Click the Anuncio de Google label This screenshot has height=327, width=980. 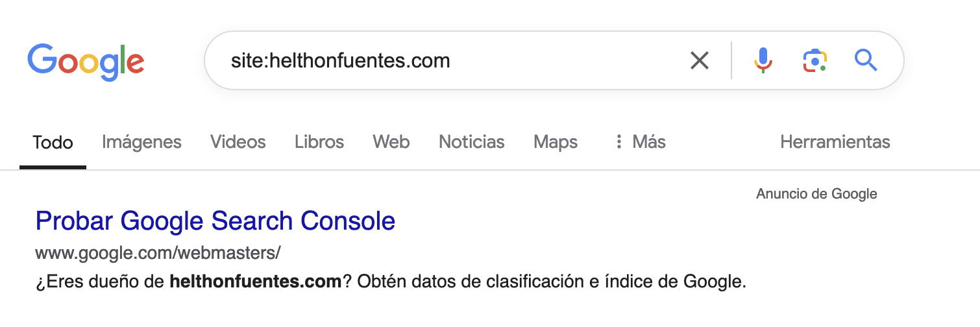click(816, 193)
